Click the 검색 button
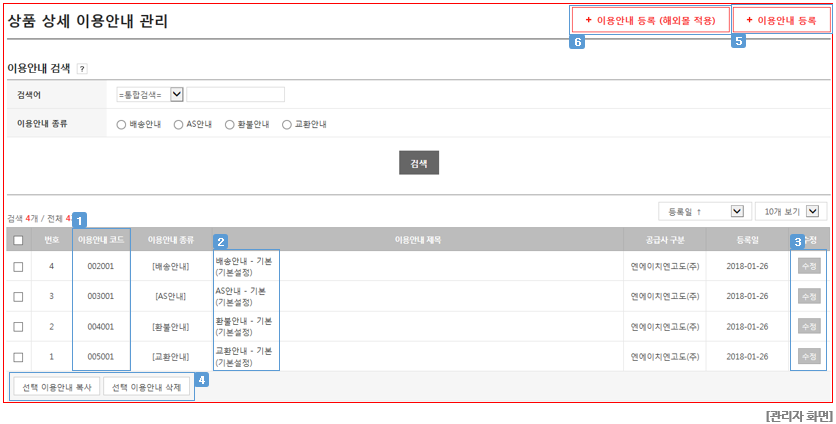The height and width of the screenshot is (424, 836). [419, 164]
